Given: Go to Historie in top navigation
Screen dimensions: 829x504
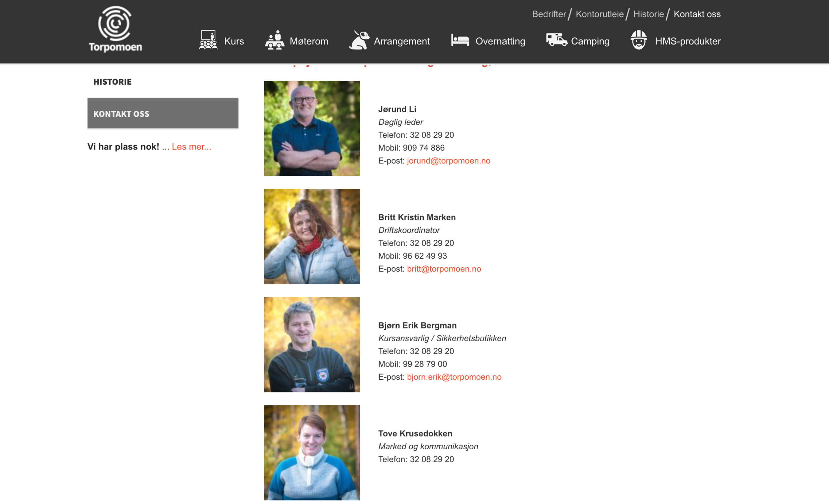Looking at the screenshot, I should click(648, 14).
